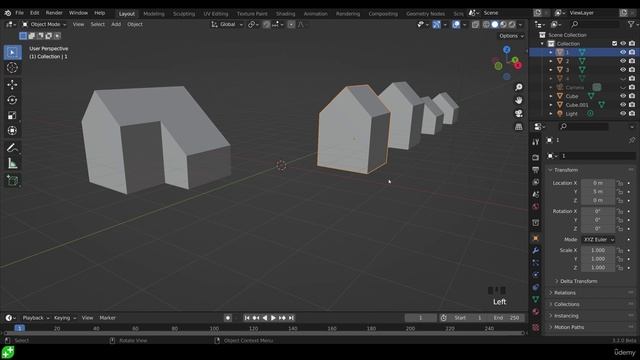Image resolution: width=640 pixels, height=360 pixels.
Task: Open the World properties tab
Action: (x=536, y=207)
